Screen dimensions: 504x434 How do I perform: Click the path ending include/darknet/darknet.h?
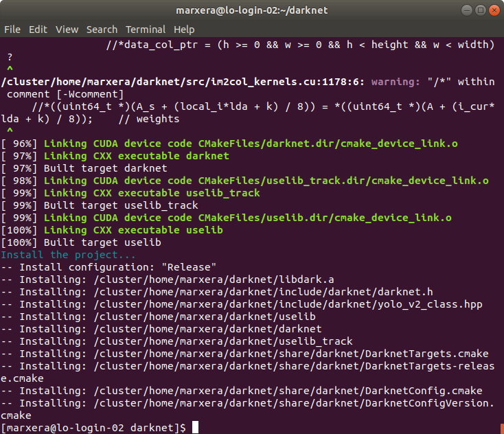(x=263, y=292)
